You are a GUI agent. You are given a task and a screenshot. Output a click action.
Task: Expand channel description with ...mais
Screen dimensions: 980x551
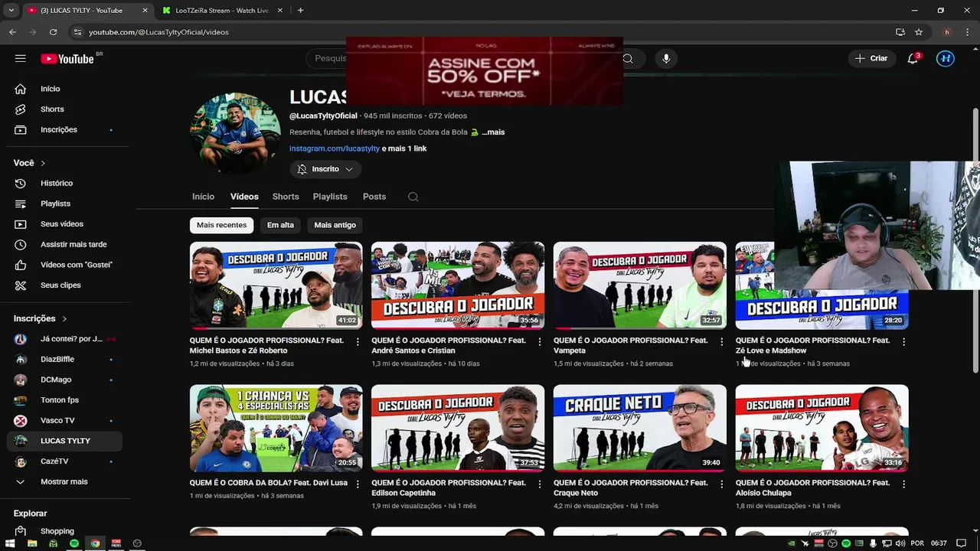pyautogui.click(x=493, y=132)
